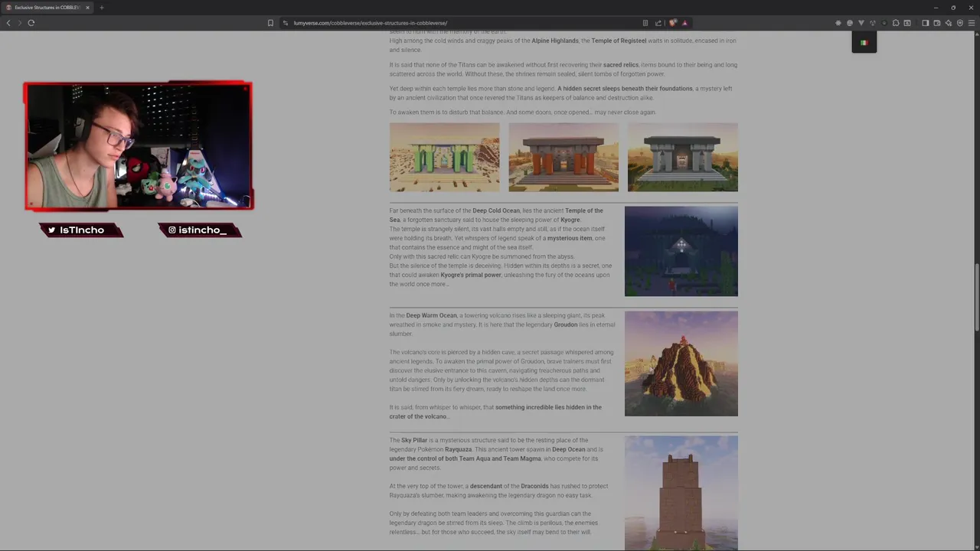The width and height of the screenshot is (980, 551).
Task: Minimize the browser window
Action: (x=935, y=8)
